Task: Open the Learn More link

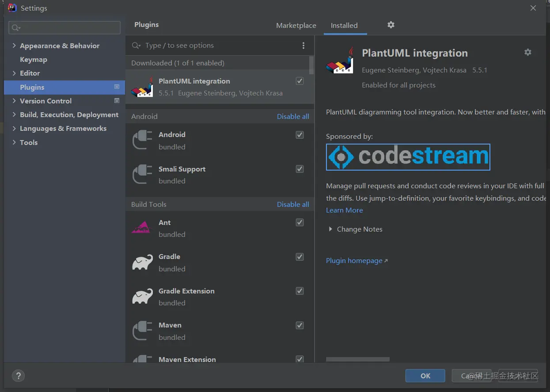Action: 344,210
